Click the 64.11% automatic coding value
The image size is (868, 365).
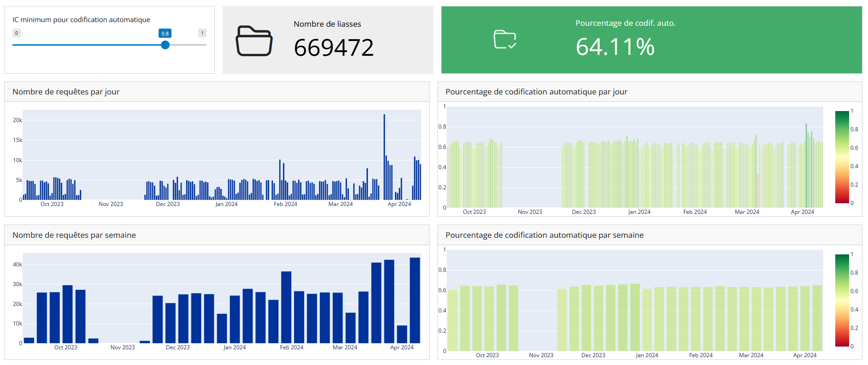click(615, 47)
